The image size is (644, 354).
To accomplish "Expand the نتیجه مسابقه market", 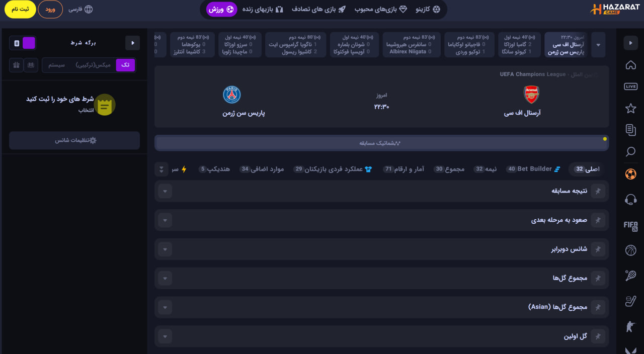I will (x=165, y=191).
